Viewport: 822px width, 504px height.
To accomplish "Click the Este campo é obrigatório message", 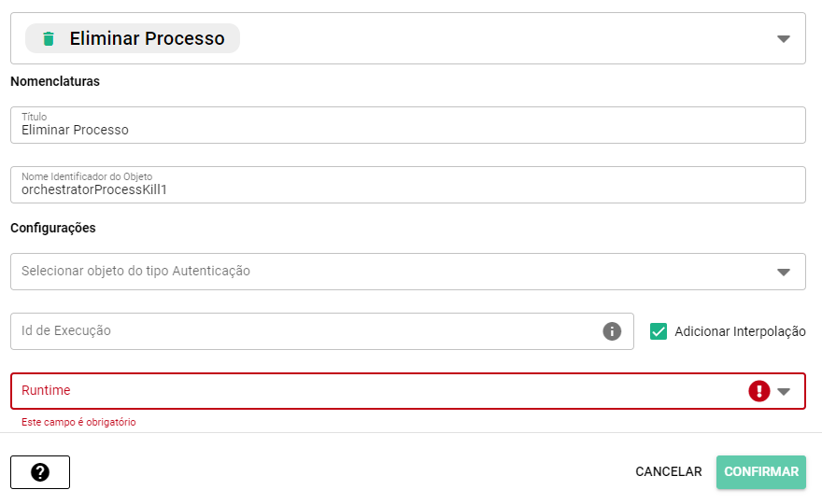I will [x=78, y=422].
